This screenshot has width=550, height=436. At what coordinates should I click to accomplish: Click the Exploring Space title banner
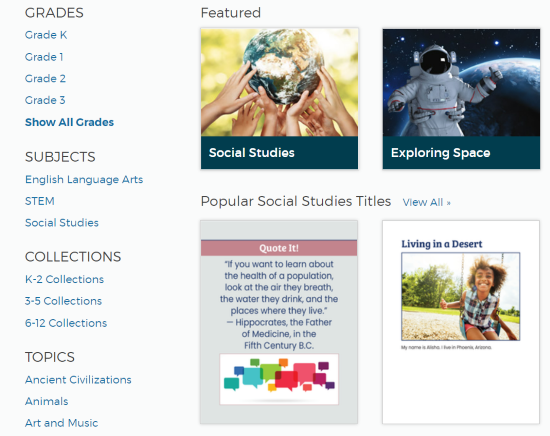[461, 153]
